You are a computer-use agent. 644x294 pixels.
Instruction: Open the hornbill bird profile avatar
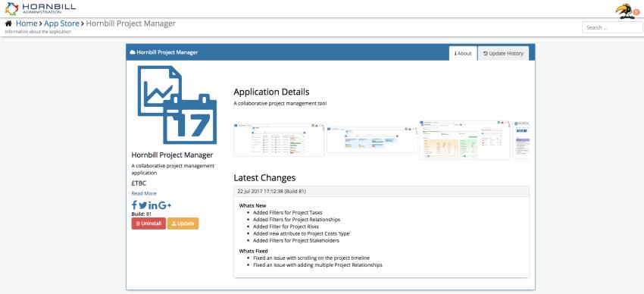coord(625,11)
